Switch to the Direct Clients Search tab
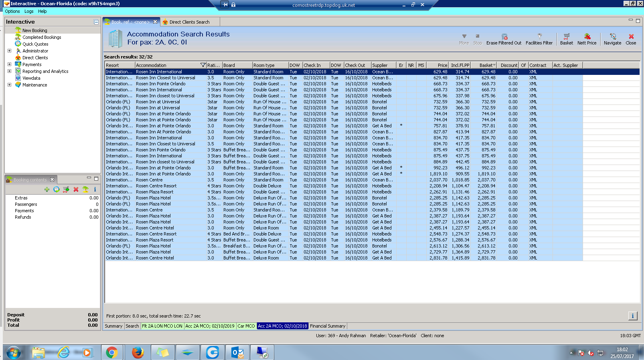 [x=189, y=22]
